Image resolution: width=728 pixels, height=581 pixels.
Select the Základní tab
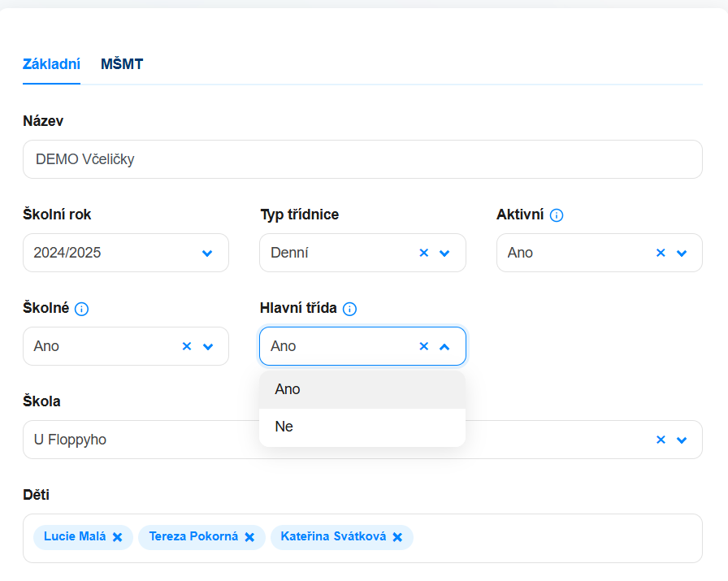(51, 64)
